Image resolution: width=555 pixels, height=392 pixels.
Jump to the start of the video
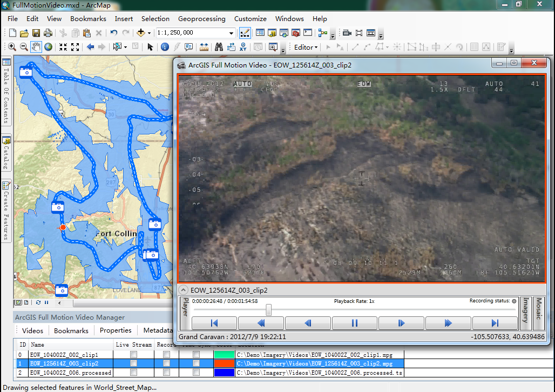214,323
